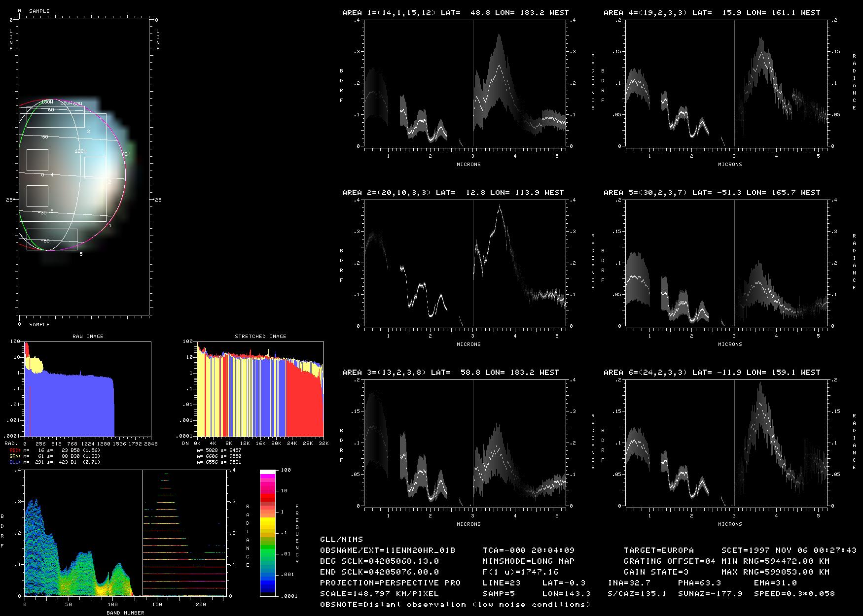Select region box 4 on Europa image
This screenshot has height=616, width=863.
(x=37, y=160)
